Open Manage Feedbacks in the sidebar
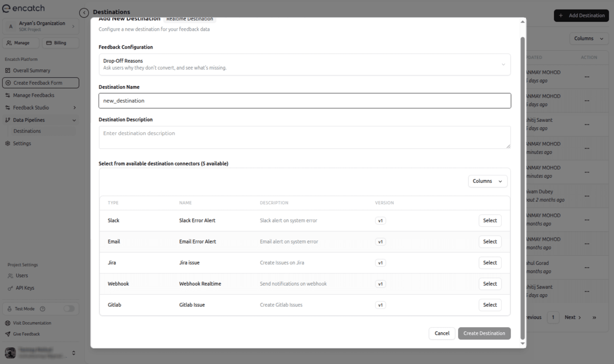Viewport: 614px width, 364px height. (x=34, y=95)
